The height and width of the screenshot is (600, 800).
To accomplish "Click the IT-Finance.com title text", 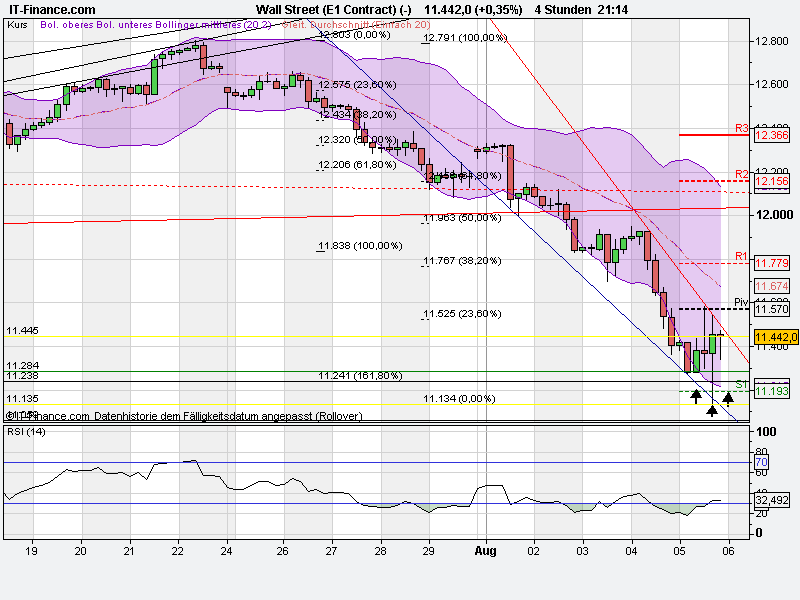I will (52, 10).
